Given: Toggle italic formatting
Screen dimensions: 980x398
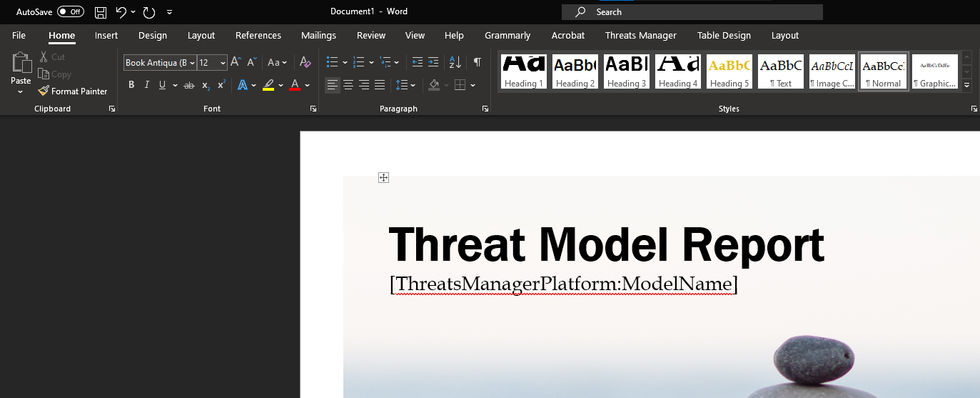Looking at the screenshot, I should click(147, 85).
